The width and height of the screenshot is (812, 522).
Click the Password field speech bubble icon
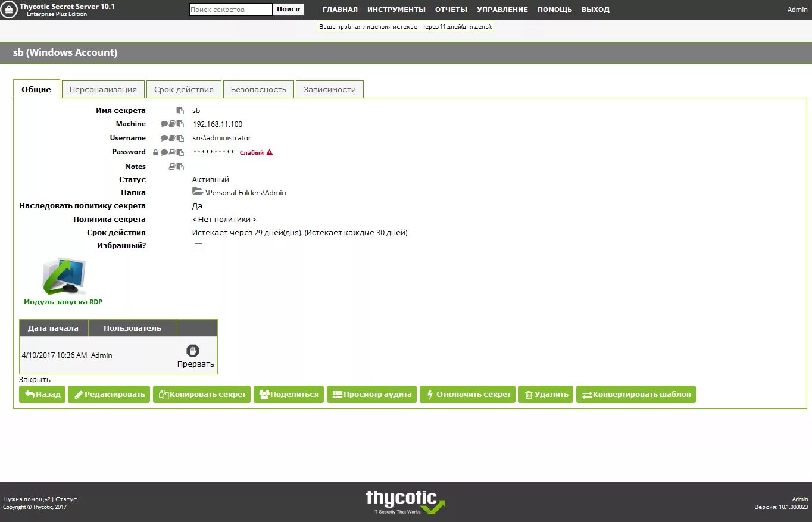[164, 152]
